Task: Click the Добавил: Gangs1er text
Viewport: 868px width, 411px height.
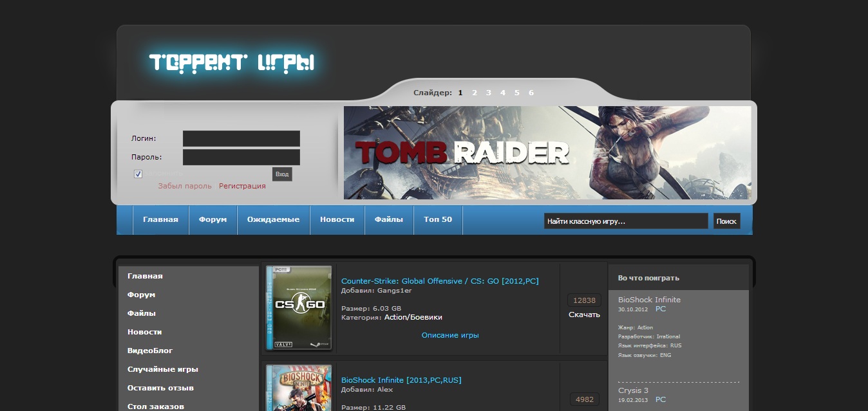Action: [376, 290]
